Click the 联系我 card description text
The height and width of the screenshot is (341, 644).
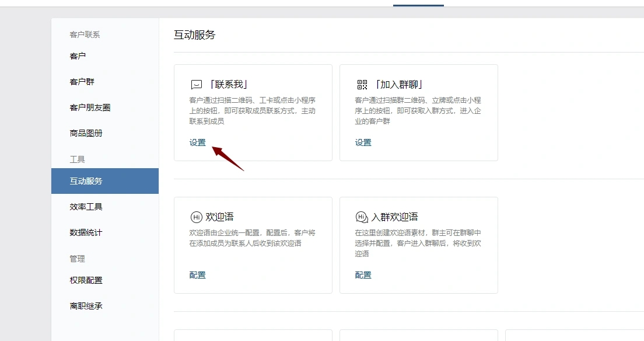click(252, 111)
